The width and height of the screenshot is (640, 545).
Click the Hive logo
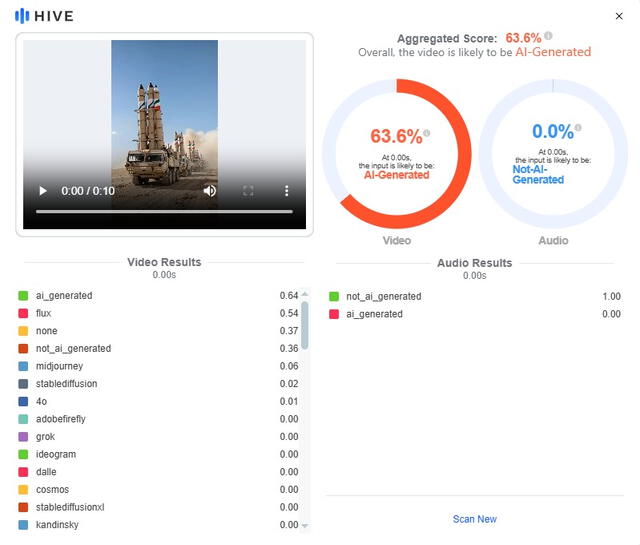coord(44,16)
